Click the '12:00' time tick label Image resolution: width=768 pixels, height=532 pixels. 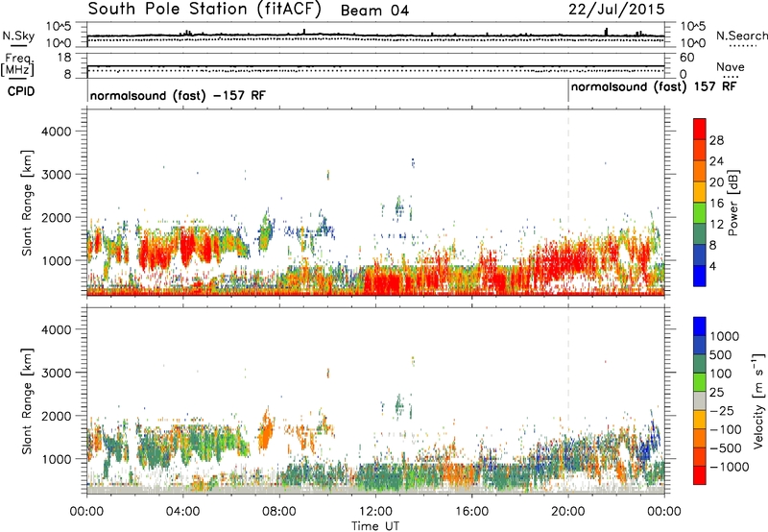pos(375,512)
